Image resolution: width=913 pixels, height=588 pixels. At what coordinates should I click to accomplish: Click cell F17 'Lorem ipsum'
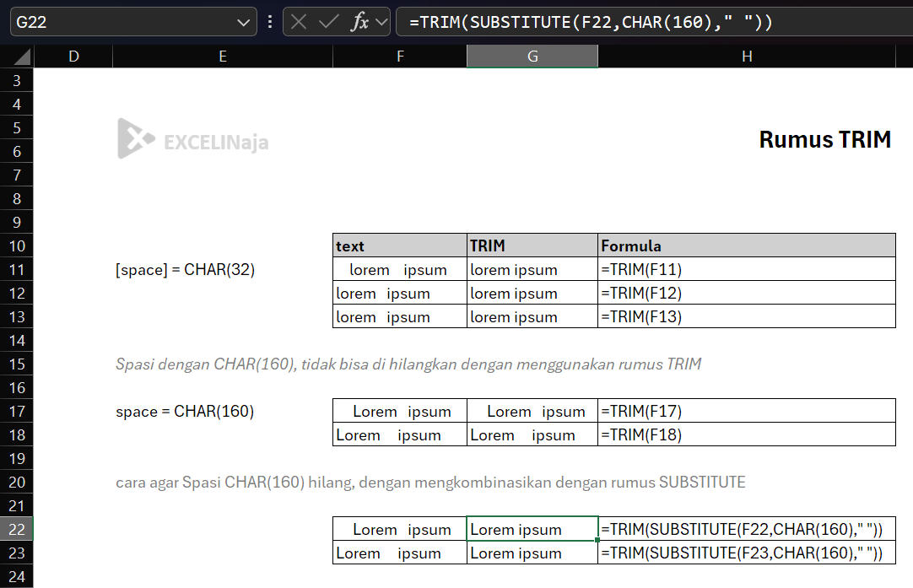[400, 411]
